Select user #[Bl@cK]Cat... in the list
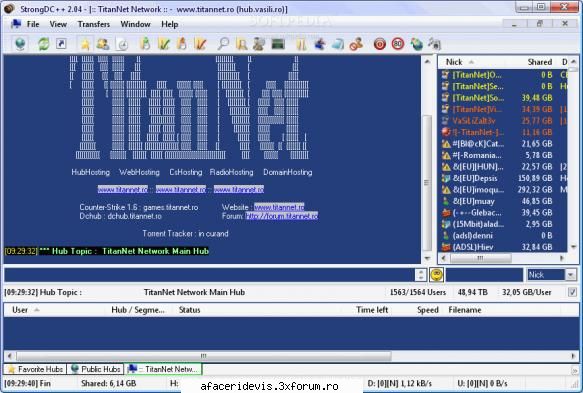 [x=503, y=144]
